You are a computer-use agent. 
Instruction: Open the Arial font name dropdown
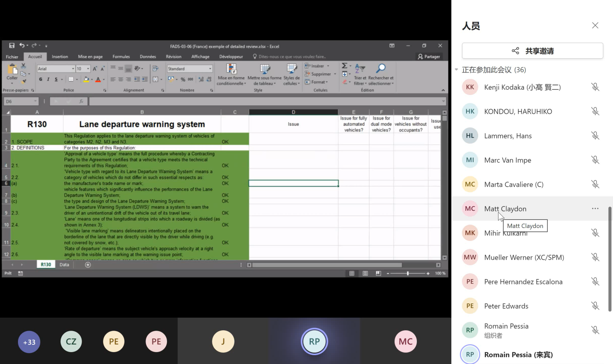(x=73, y=69)
